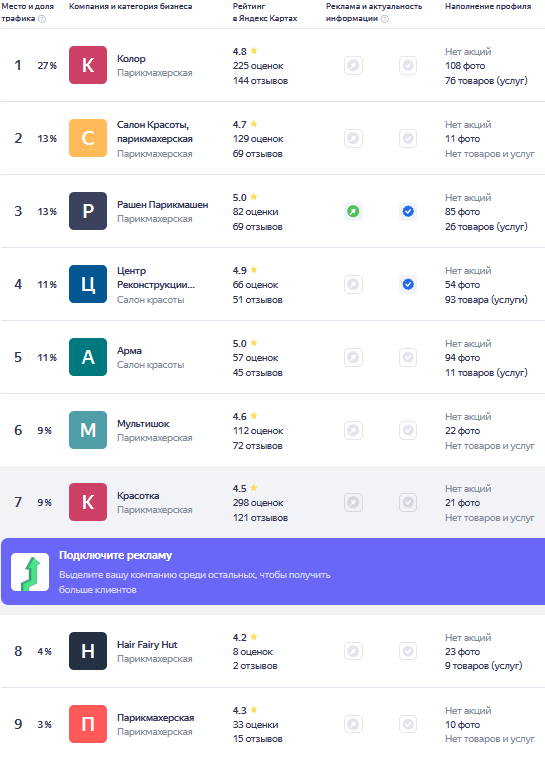Click the Рейтинг в Яндекс Картах column header
Image resolution: width=545 pixels, height=765 pixels.
pos(265,12)
